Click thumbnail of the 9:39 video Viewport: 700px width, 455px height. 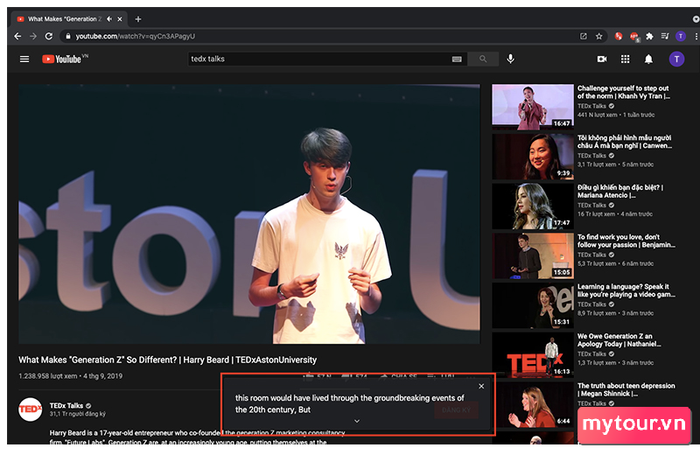(533, 157)
